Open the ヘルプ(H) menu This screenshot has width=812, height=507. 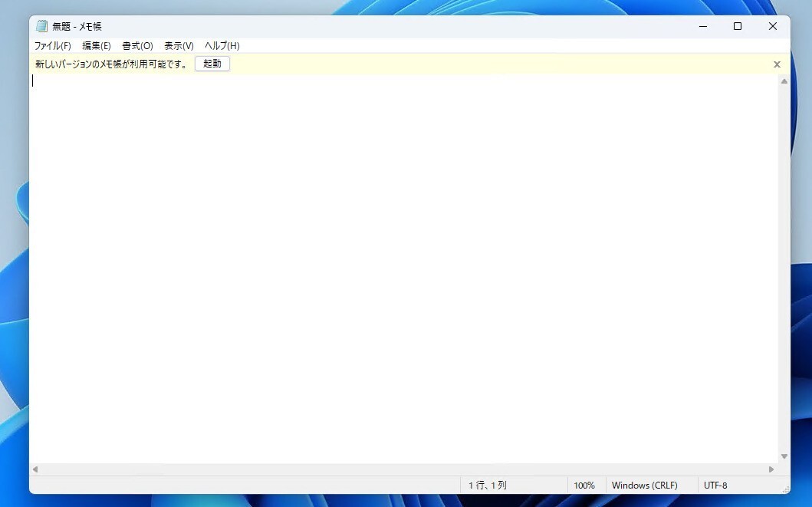click(222, 46)
